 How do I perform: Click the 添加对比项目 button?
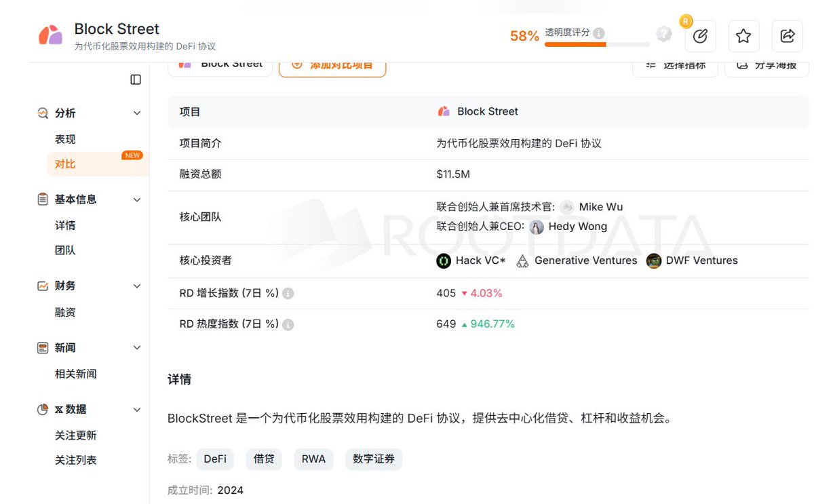(x=332, y=65)
